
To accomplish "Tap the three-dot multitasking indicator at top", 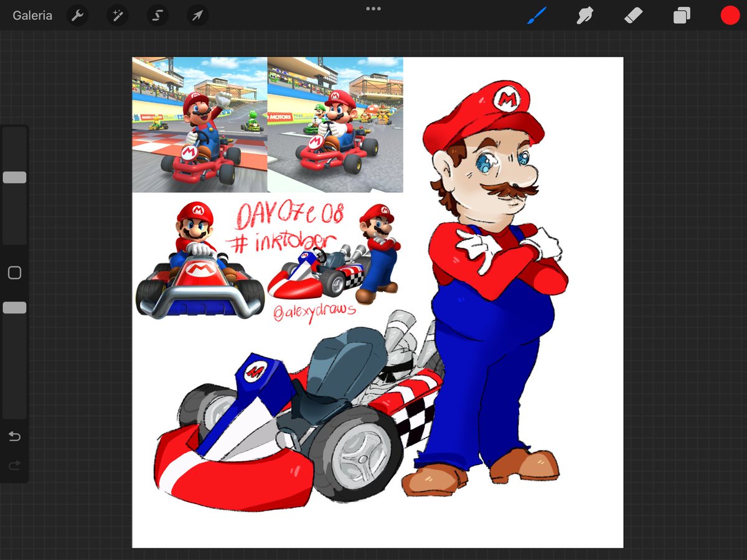I will tap(374, 9).
